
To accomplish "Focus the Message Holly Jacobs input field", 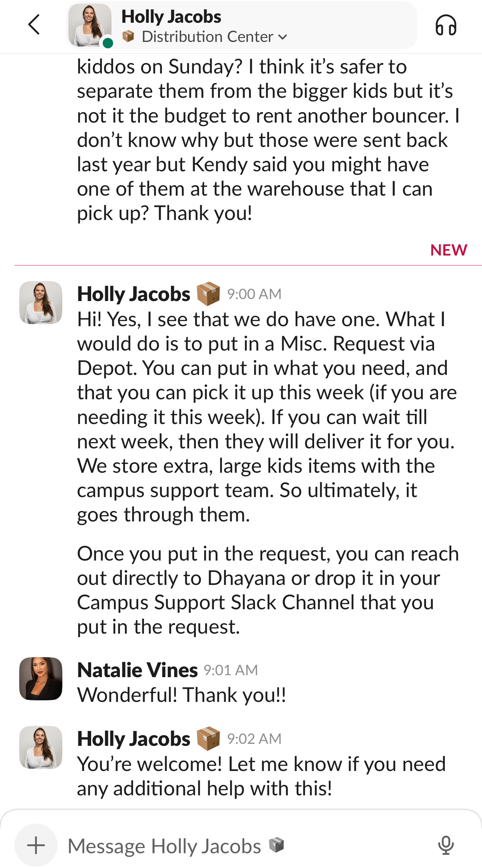I will (x=164, y=846).
